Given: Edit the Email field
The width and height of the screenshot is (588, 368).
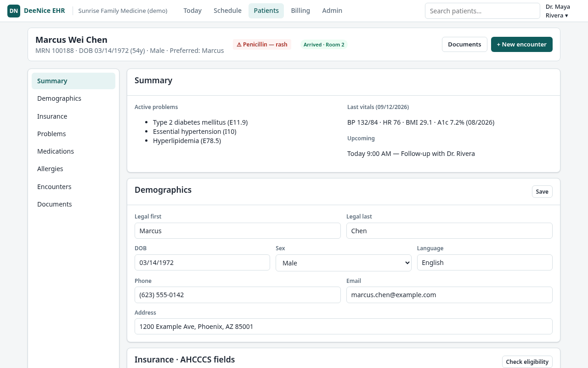Looking at the screenshot, I should click(449, 295).
